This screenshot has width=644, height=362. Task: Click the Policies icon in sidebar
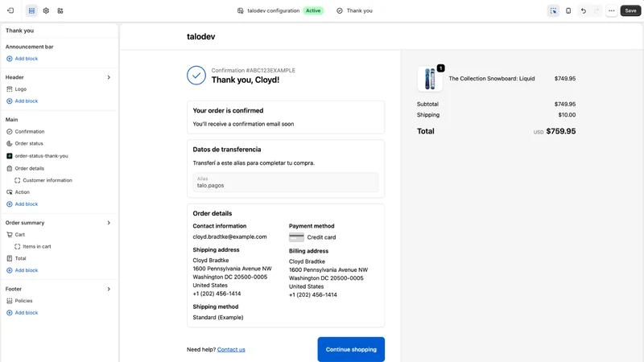(x=10, y=301)
